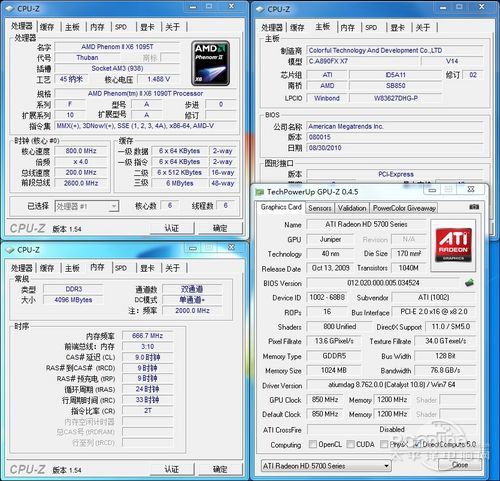Toggle the CUDA checkbox
The height and width of the screenshot is (481, 500).
(350, 444)
